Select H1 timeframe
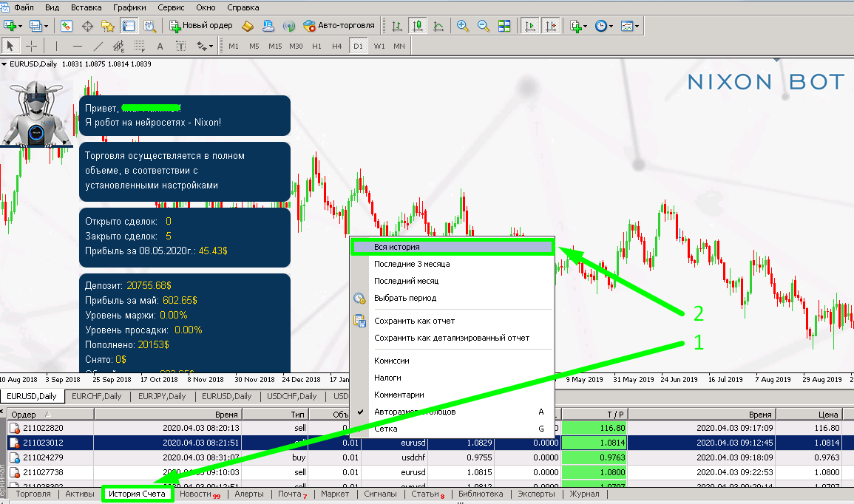This screenshot has height=504, width=854. pyautogui.click(x=316, y=47)
